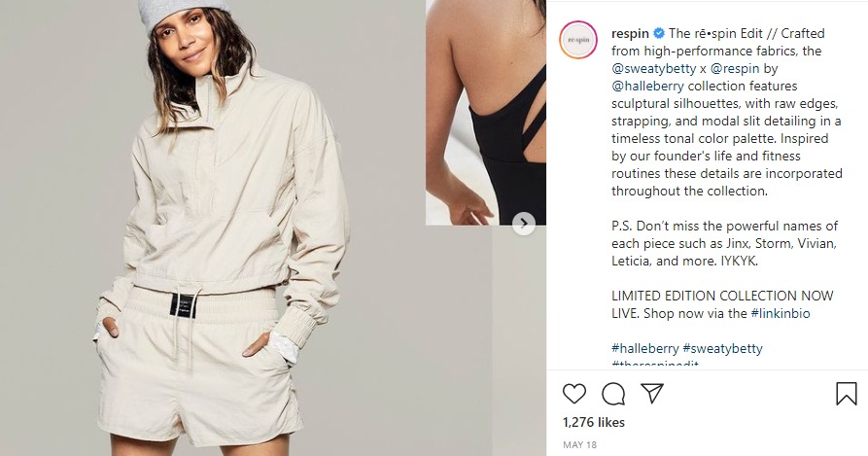Open the #linkinbio hashtag
This screenshot has width=868, height=456.
781,313
